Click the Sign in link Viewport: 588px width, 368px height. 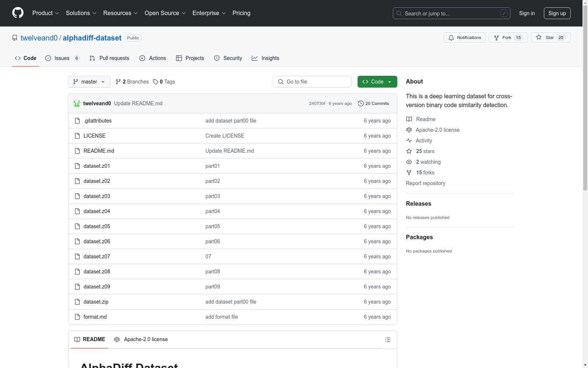tap(527, 13)
